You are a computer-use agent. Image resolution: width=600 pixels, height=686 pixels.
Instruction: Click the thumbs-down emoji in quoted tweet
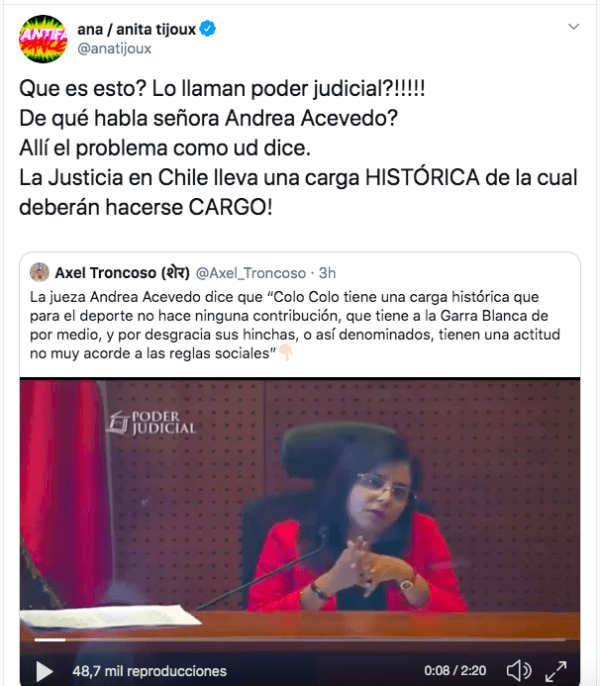(x=285, y=352)
